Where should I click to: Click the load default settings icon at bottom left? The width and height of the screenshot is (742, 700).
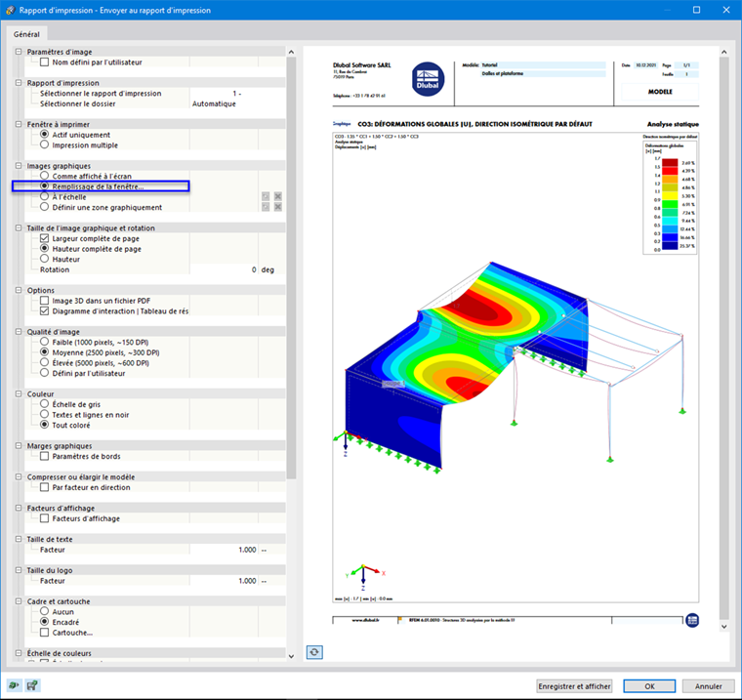point(15,685)
